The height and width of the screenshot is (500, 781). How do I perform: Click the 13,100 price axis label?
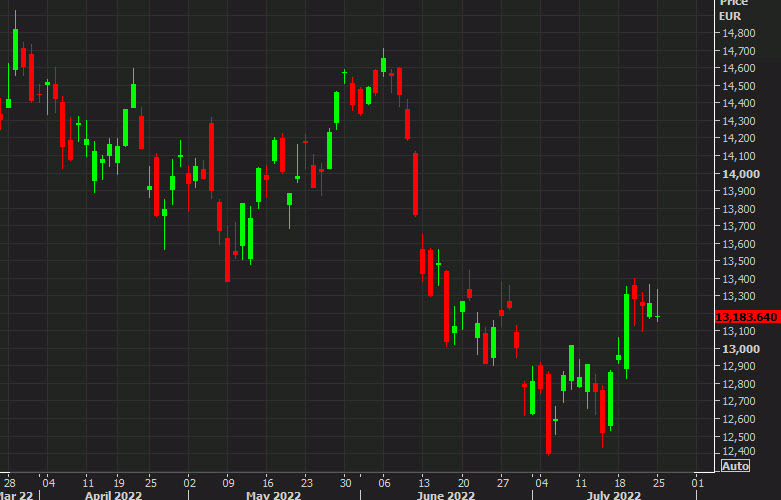pos(739,331)
